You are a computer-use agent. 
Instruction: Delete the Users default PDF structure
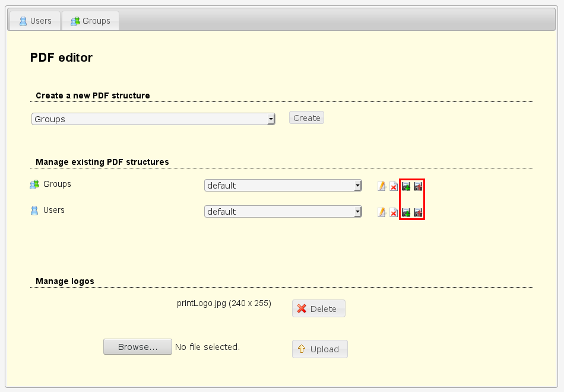point(394,212)
